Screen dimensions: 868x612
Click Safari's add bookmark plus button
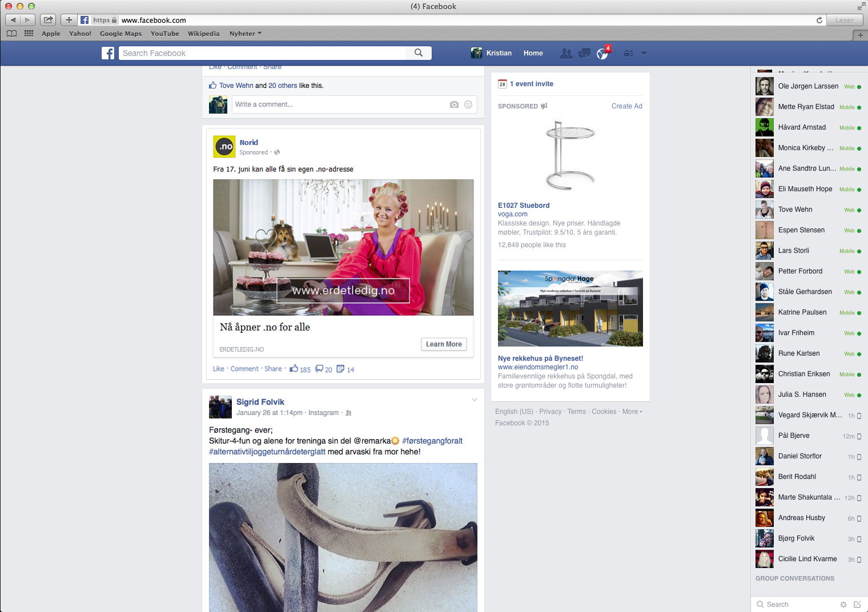point(69,20)
